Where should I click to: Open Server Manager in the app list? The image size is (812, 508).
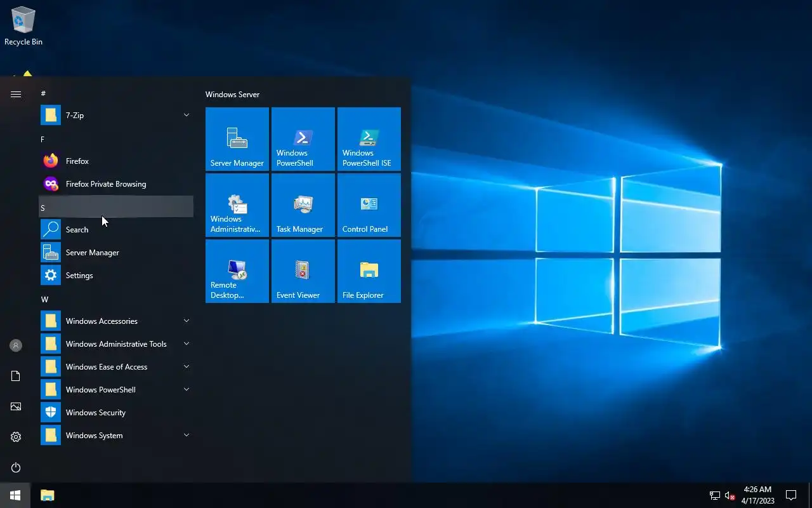tap(116, 253)
